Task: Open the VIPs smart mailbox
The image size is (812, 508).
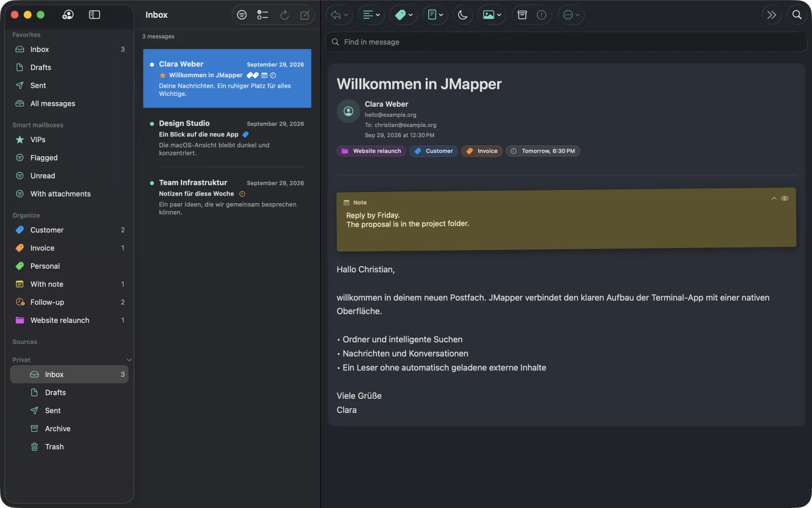Action: (70, 139)
